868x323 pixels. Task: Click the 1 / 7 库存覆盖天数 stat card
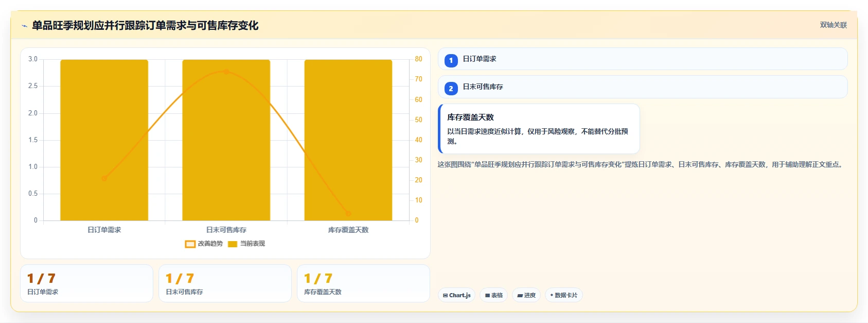363,283
